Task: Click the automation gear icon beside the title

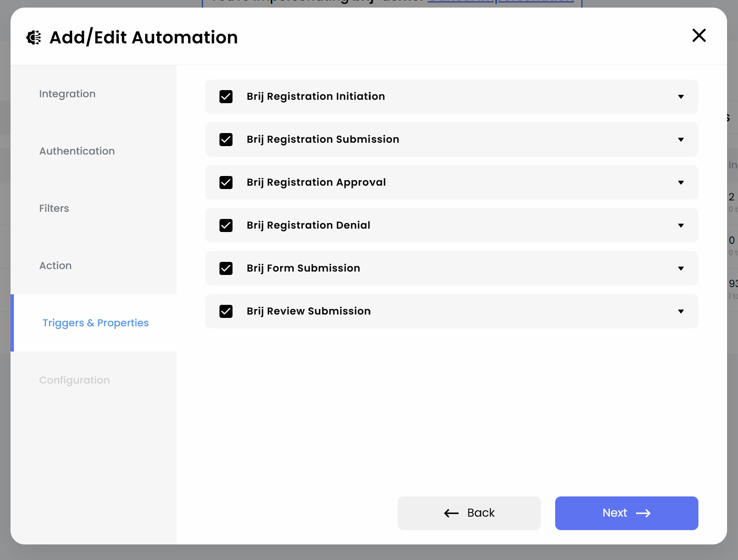Action: (34, 37)
